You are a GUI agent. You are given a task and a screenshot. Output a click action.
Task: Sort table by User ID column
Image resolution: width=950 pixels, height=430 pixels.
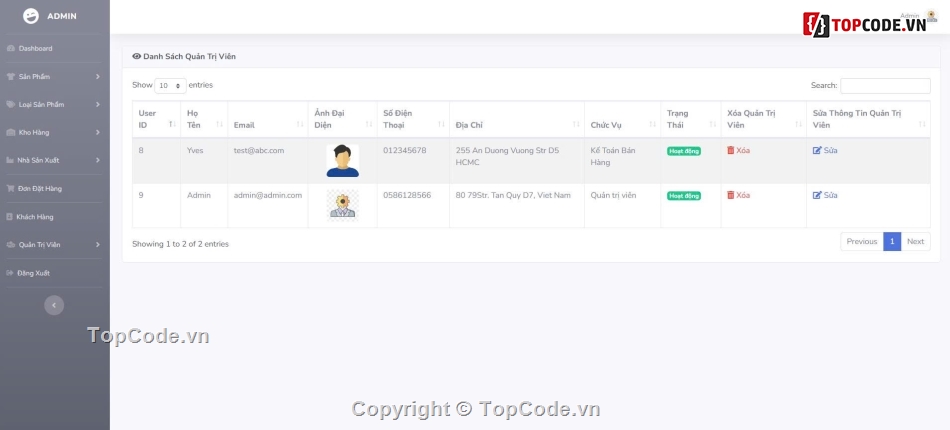156,119
